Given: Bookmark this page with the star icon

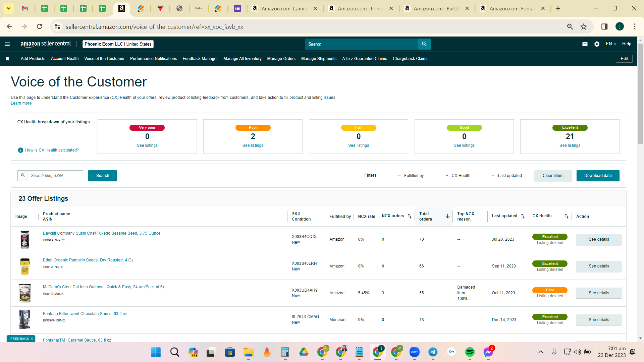Looking at the screenshot, I should pos(584,26).
